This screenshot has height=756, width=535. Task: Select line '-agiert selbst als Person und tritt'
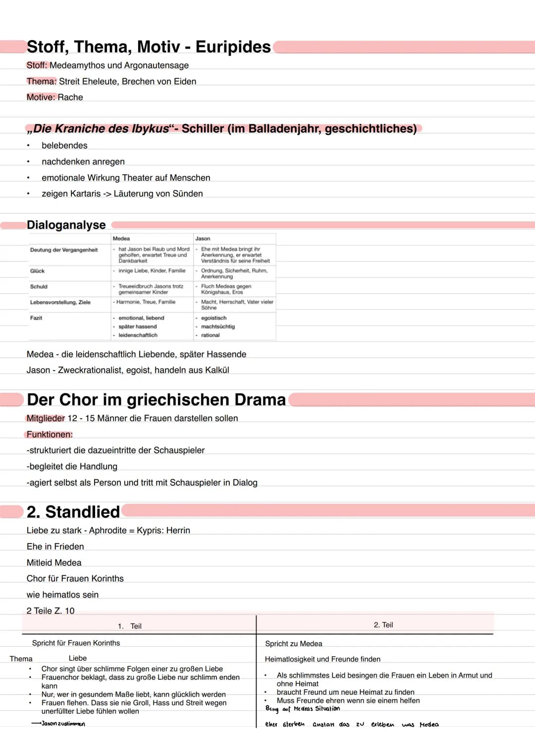(x=142, y=483)
